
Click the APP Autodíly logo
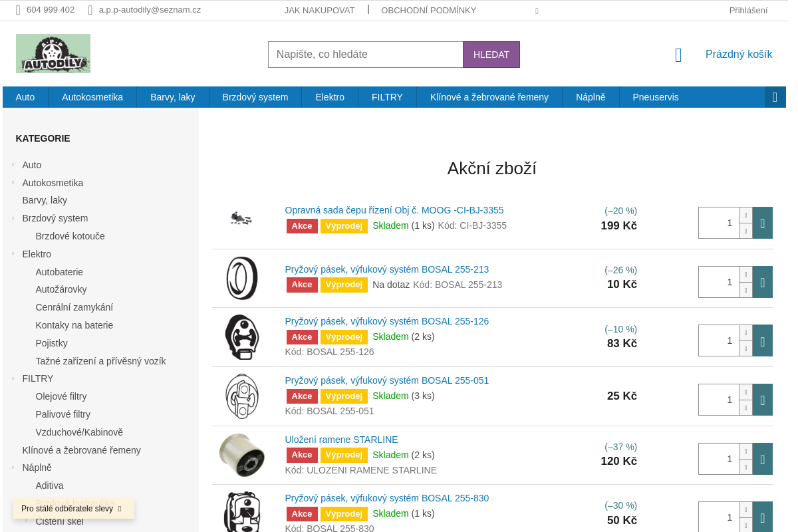click(53, 53)
